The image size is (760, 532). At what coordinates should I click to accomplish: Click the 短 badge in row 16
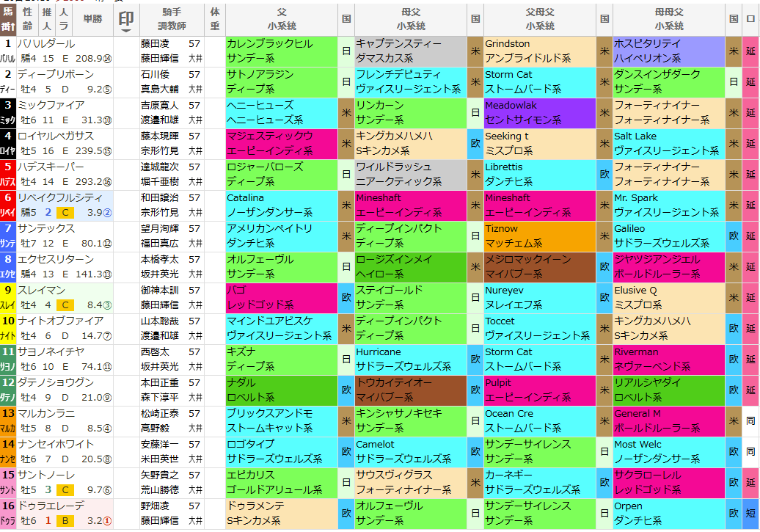click(x=750, y=514)
